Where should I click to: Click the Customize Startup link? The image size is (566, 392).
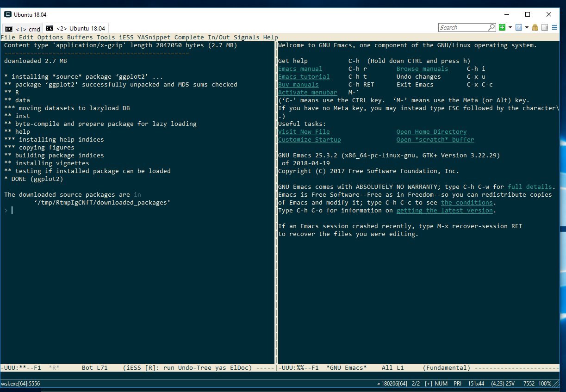[x=309, y=139]
